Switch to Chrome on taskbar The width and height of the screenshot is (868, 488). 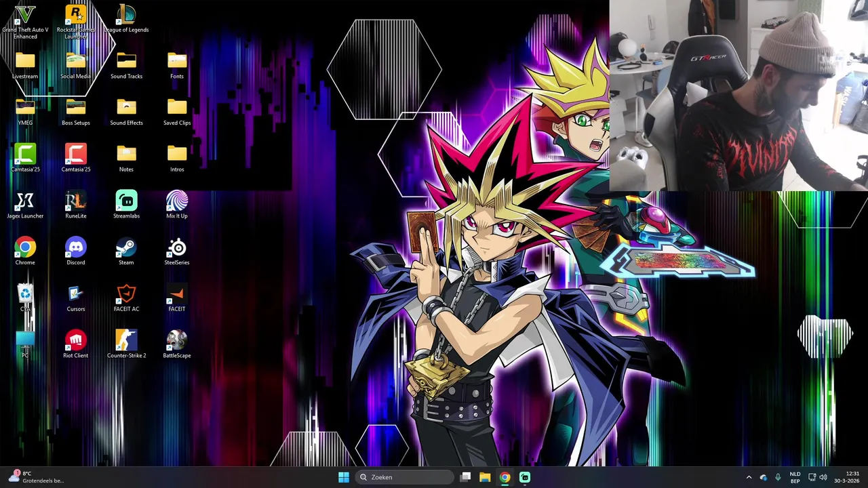(x=505, y=477)
